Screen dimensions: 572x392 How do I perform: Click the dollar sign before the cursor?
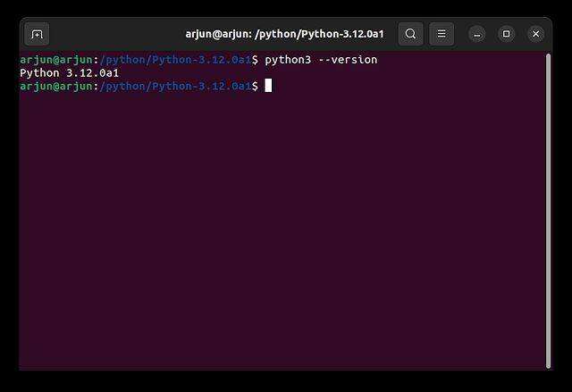tap(255, 86)
